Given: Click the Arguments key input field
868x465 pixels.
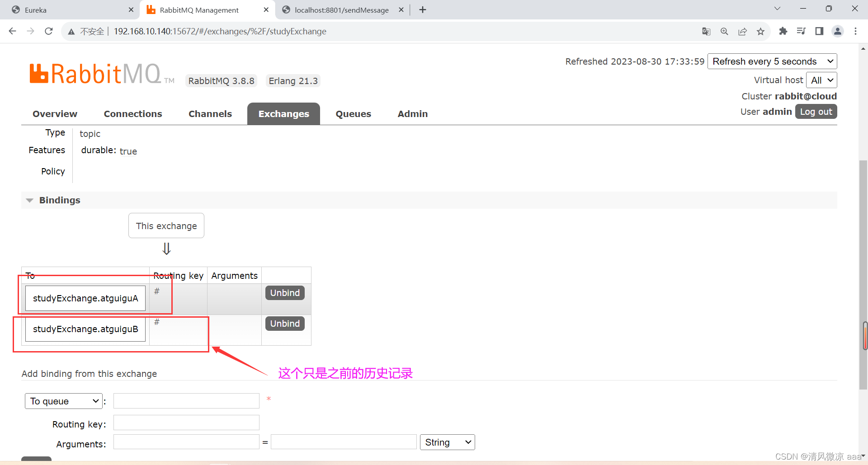Looking at the screenshot, I should [x=186, y=442].
